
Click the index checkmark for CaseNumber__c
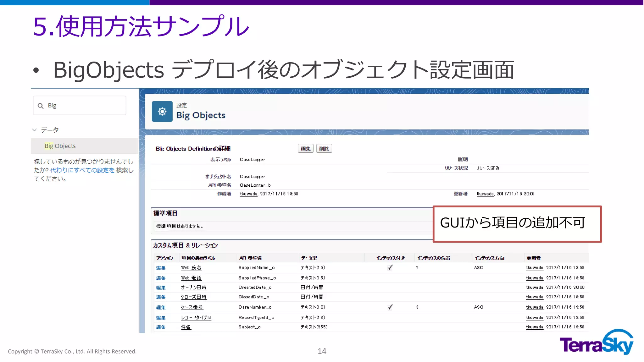tap(390, 307)
